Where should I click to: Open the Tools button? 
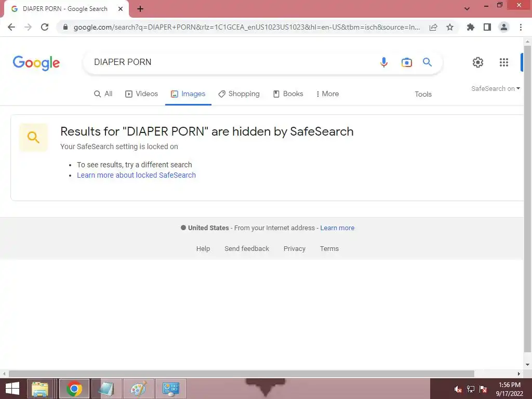[423, 95]
